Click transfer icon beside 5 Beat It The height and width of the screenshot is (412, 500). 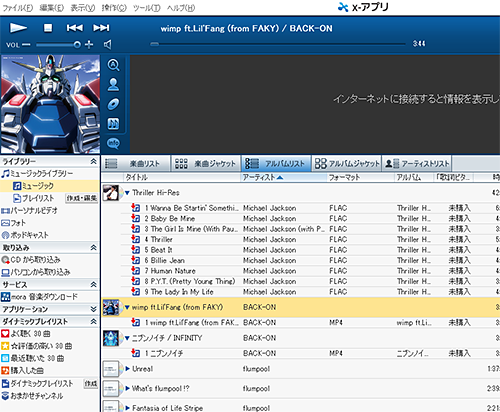[136, 250]
